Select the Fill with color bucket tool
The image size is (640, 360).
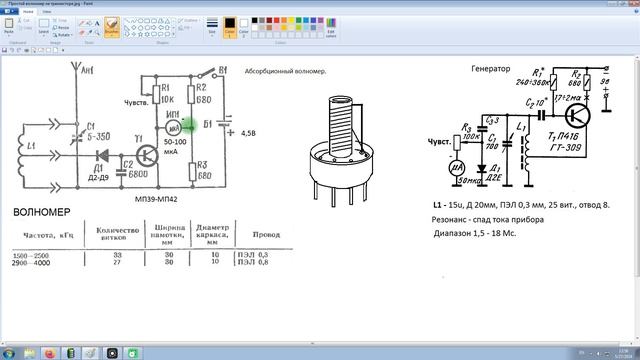pyautogui.click(x=89, y=23)
